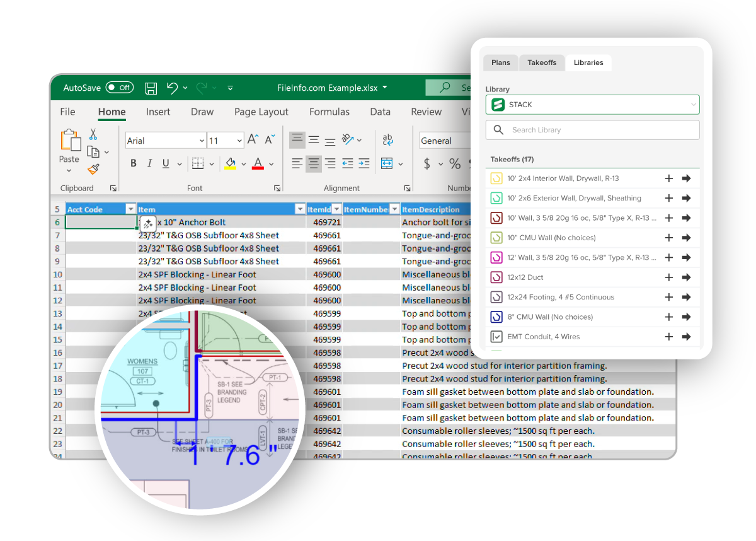This screenshot has width=756, height=541.
Task: Add the 12x12 Duct takeoff
Action: coord(669,277)
